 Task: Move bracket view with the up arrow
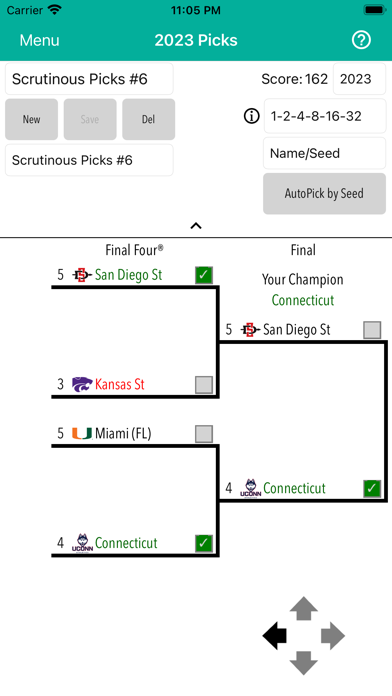[304, 609]
